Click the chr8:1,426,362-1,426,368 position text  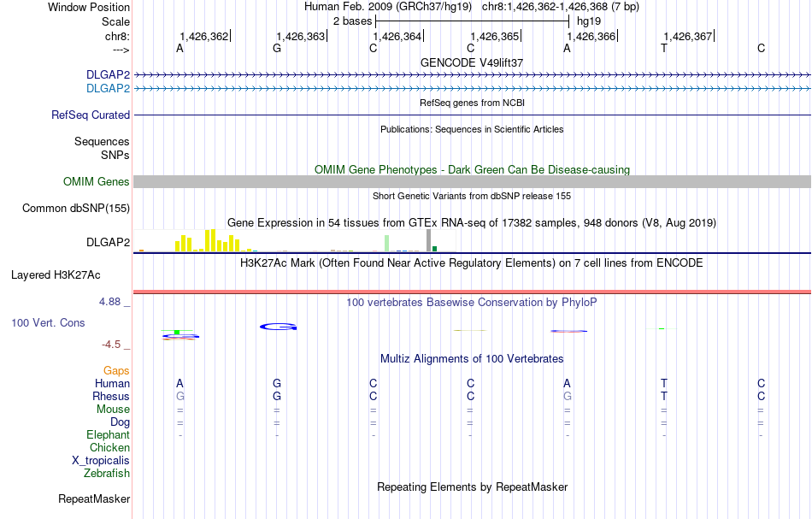(561, 7)
